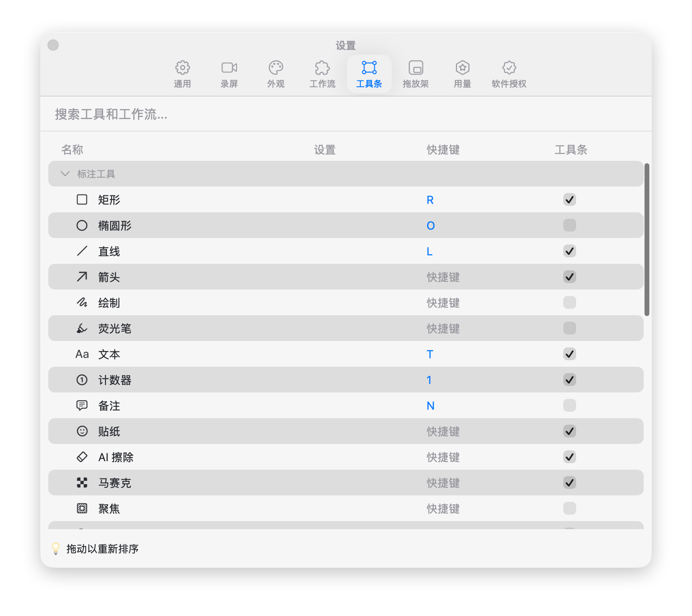Enable the toolbar checkbox for 绘制
This screenshot has width=692, height=616.
tap(570, 302)
